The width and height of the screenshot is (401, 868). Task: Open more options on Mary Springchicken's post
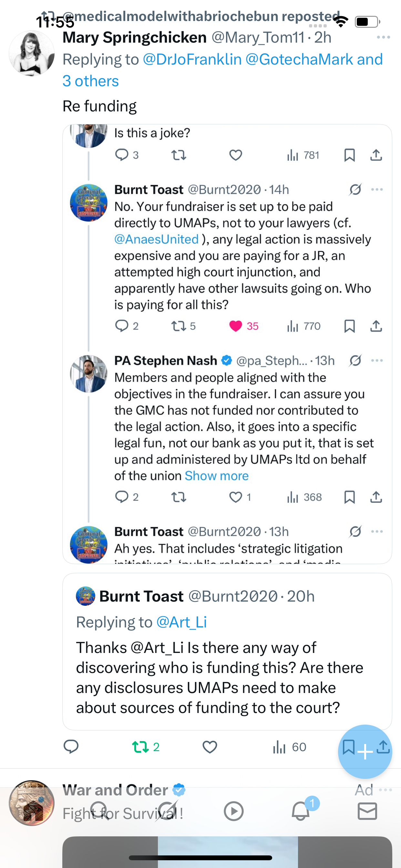[384, 37]
